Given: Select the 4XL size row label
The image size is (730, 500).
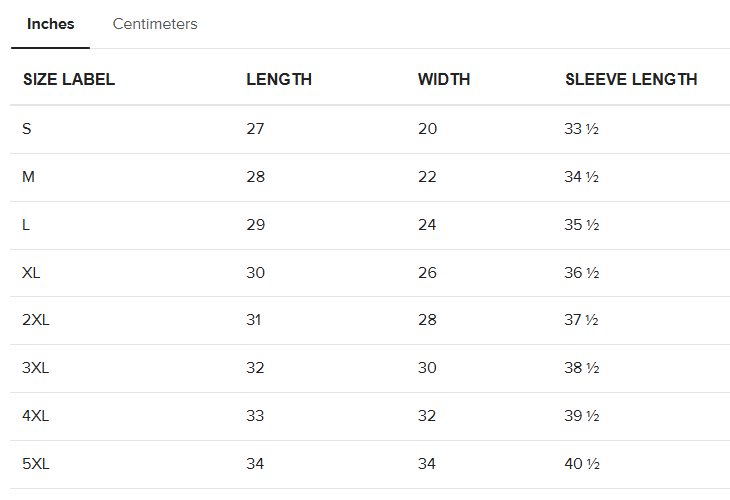Looking at the screenshot, I should tap(35, 415).
